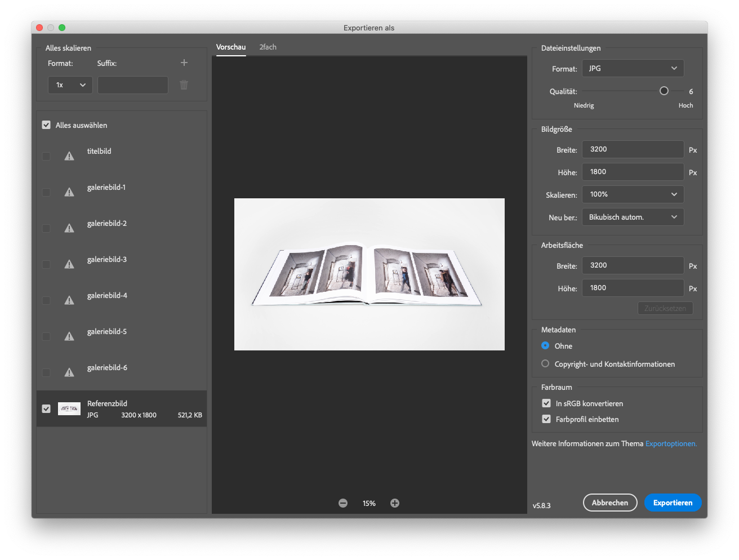Click the book image in the preview area
The height and width of the screenshot is (560, 739).
pos(369,274)
